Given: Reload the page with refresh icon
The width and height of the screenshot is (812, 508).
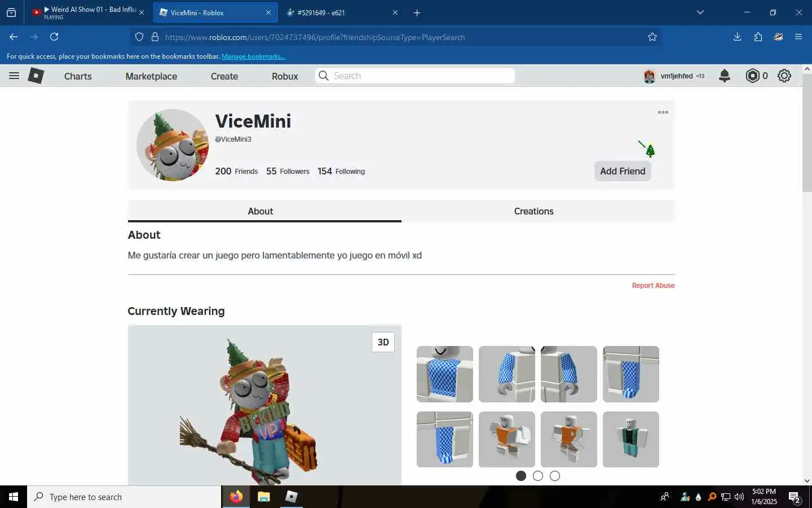Looking at the screenshot, I should [54, 37].
